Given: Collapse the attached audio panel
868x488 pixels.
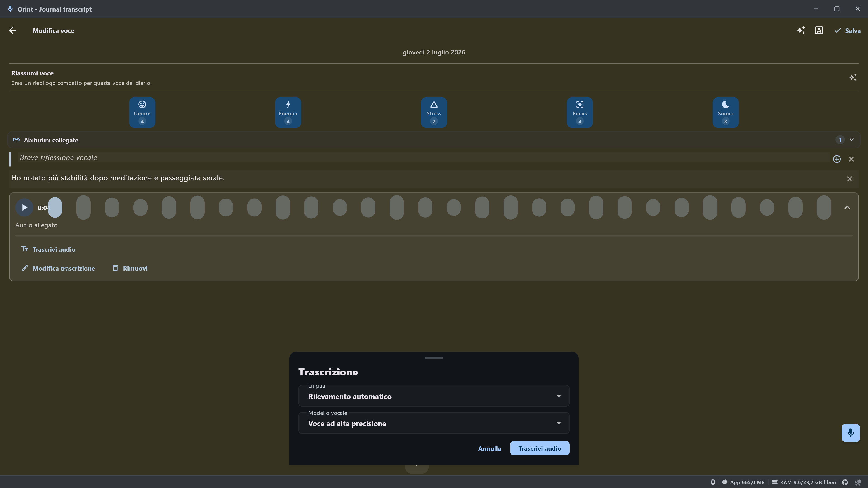Looking at the screenshot, I should point(847,207).
